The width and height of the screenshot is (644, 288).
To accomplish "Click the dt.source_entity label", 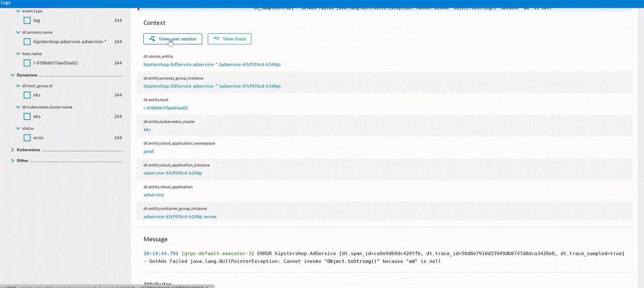I will [158, 56].
